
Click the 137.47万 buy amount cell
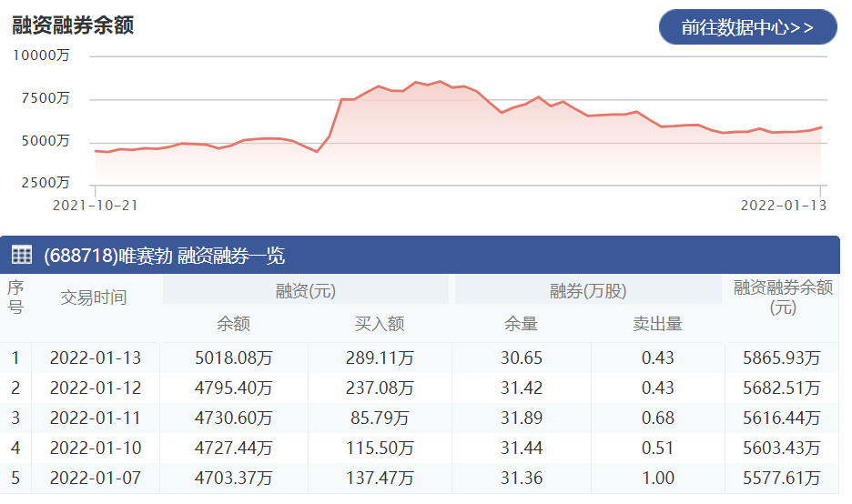pos(380,478)
